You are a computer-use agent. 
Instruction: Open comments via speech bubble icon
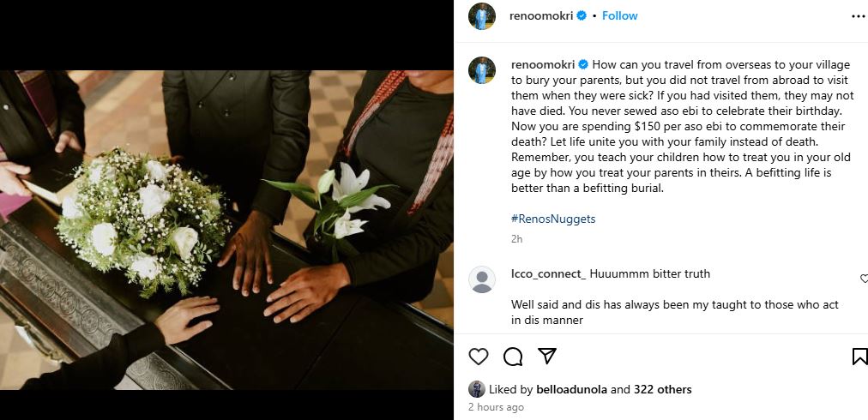point(513,357)
